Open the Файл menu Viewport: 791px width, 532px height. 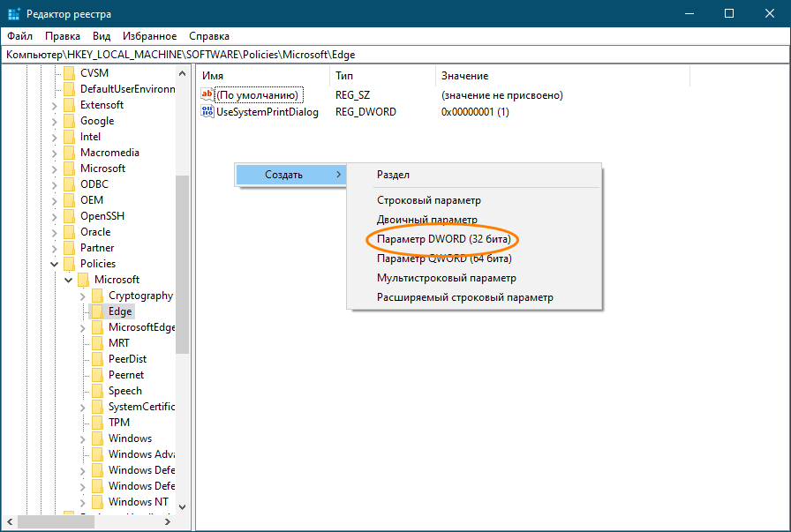point(19,36)
